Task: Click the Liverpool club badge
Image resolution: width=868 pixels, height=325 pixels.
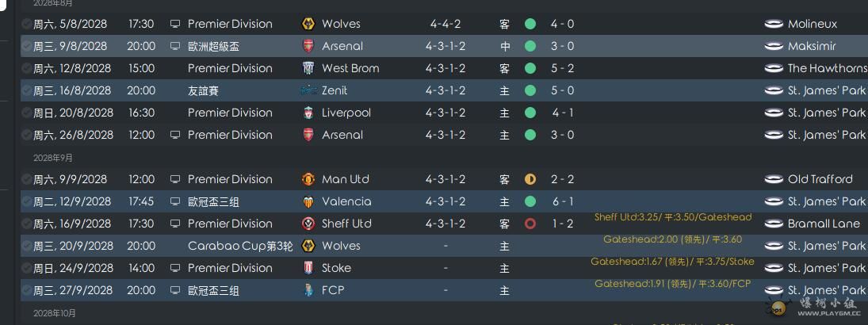Action: pos(308,113)
